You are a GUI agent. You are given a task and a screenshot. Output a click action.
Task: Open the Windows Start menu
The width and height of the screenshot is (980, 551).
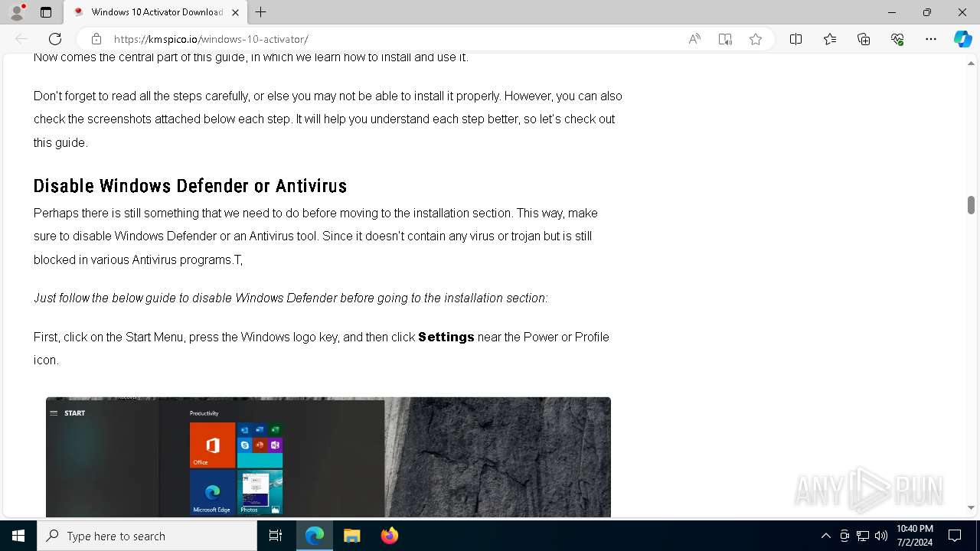click(x=18, y=536)
